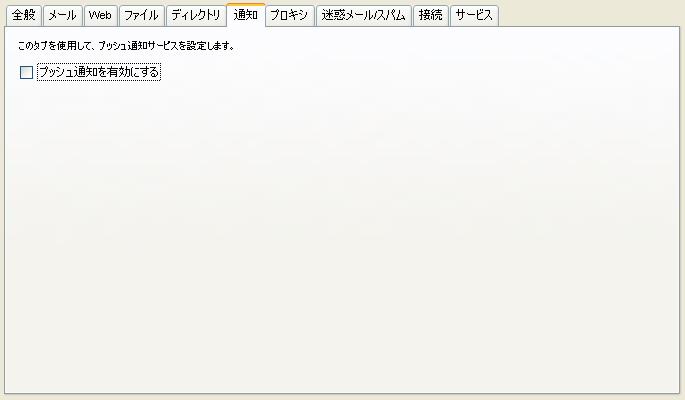
Task: View services list via サービス
Action: point(474,16)
